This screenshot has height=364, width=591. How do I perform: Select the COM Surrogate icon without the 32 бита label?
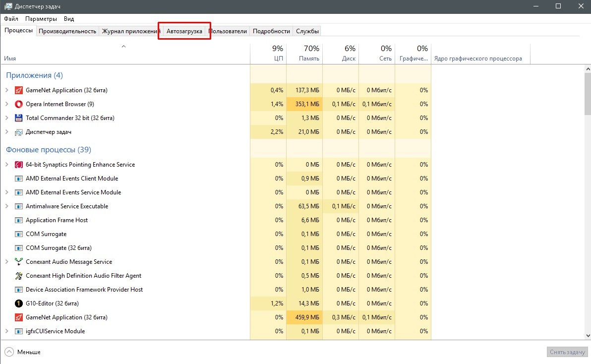tap(18, 234)
